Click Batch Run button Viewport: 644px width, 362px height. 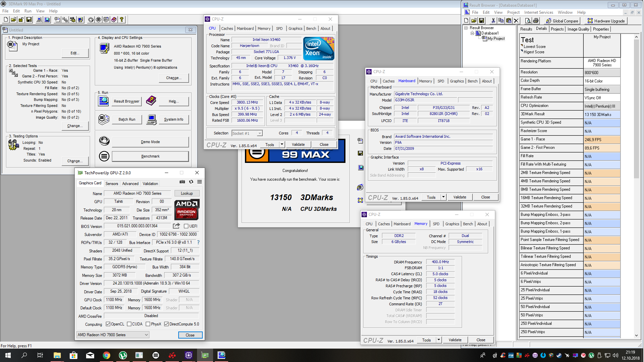click(127, 120)
